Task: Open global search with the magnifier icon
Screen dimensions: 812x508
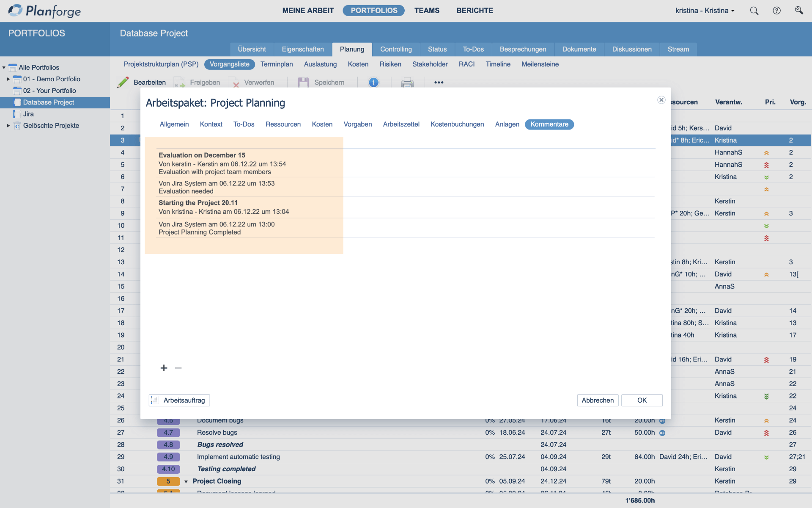Action: pyautogui.click(x=754, y=11)
